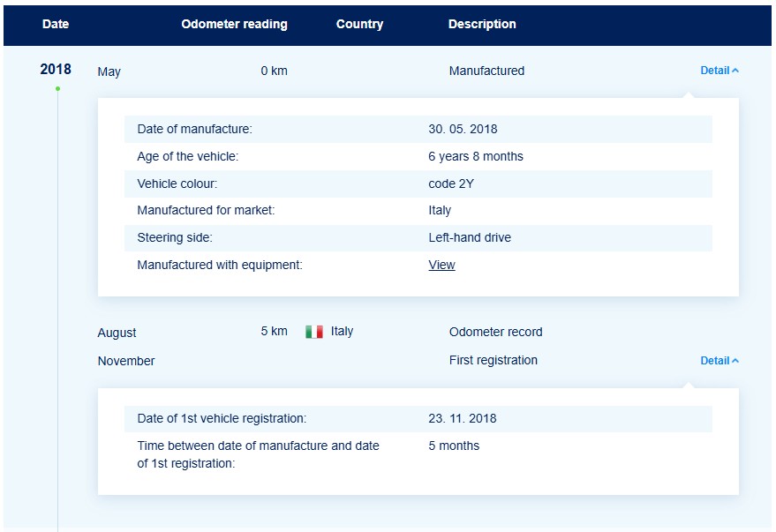Select the 5 km odometer value
This screenshot has height=532, width=776.
[275, 331]
